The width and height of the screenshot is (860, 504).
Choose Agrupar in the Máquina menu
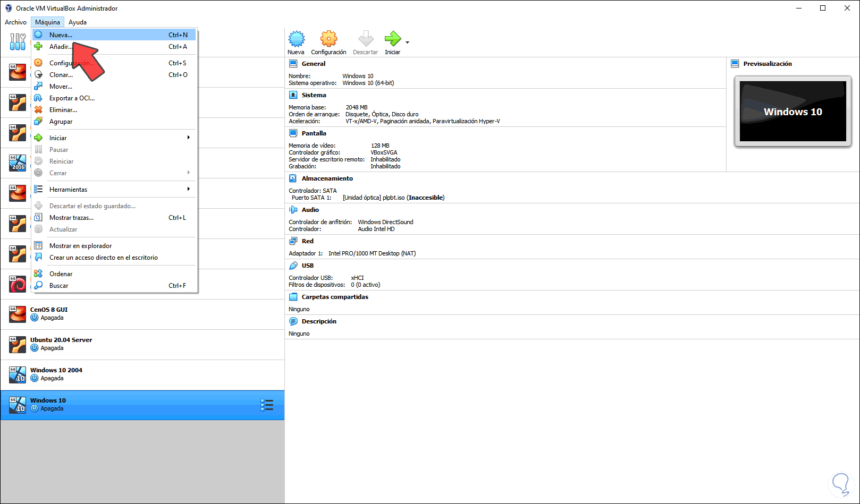114,122
